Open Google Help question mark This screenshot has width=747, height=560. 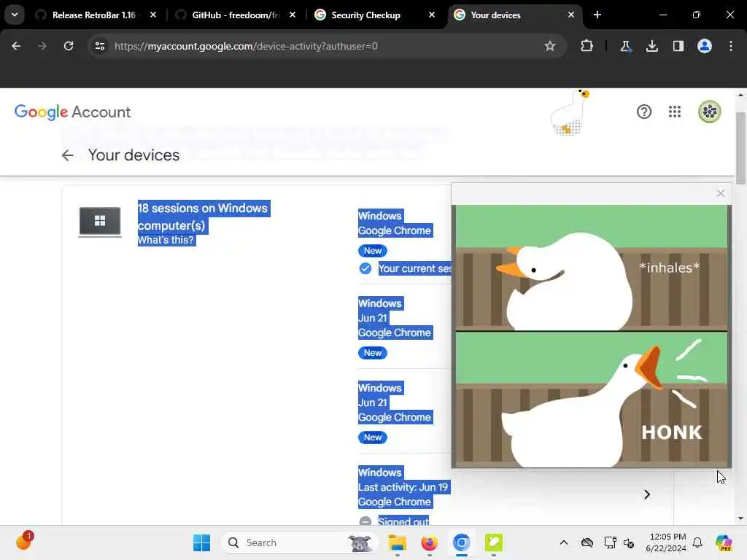point(644,112)
